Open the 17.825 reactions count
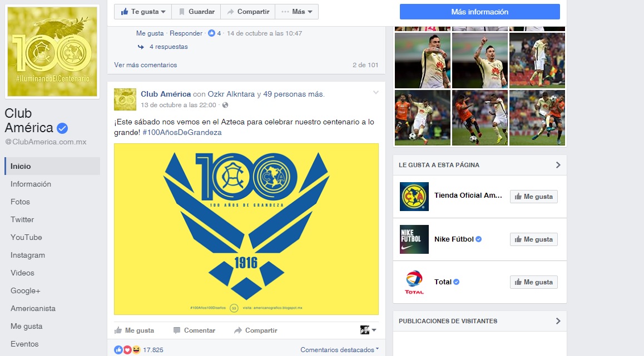The image size is (644, 356). [x=153, y=350]
